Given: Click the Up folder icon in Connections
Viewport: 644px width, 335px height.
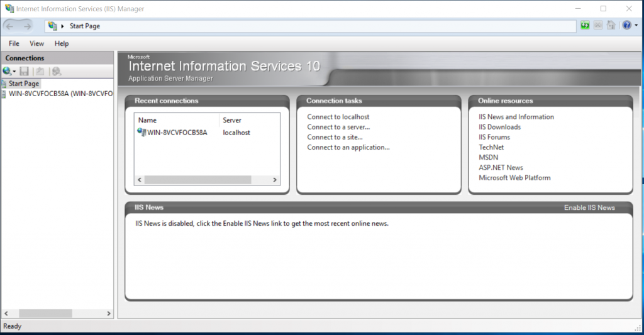Looking at the screenshot, I should [40, 72].
